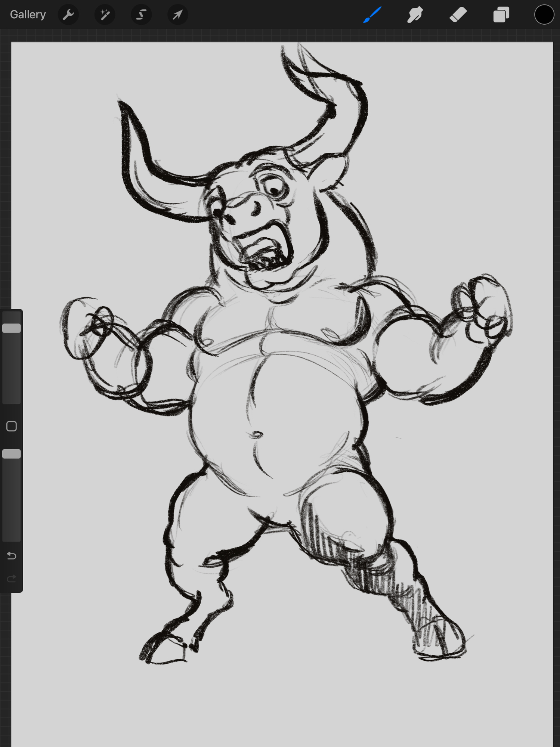Click the brush size slider handle
This screenshot has width=560, height=747.
tap(12, 328)
